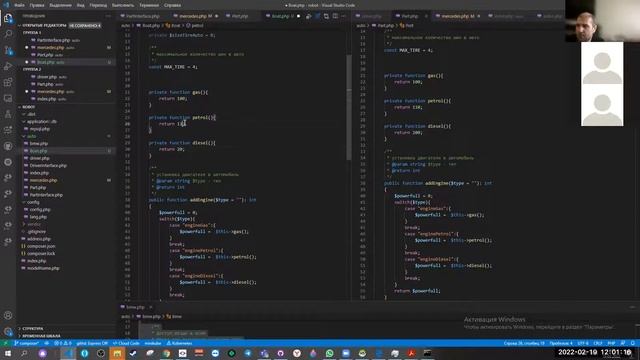Open Telegram from the taskbar
This screenshot has height=360, width=640.
248,353
